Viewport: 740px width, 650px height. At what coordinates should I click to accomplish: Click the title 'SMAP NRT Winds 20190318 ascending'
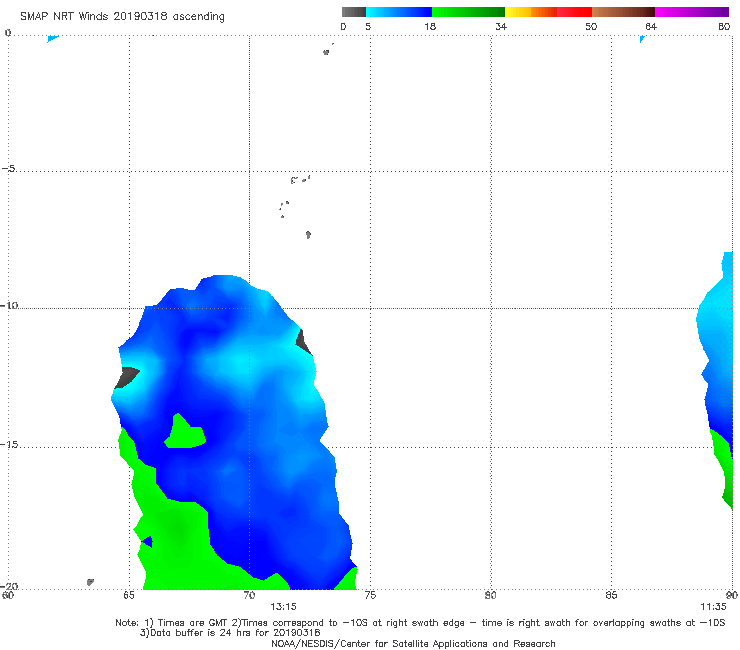pos(122,17)
